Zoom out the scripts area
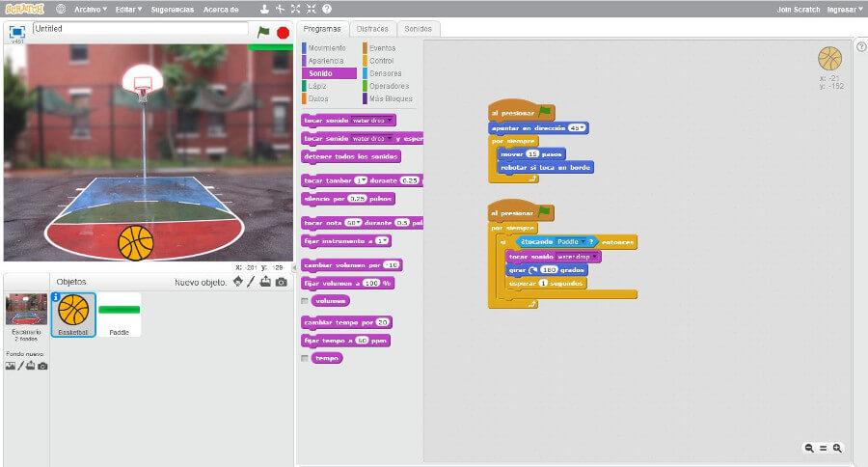The height and width of the screenshot is (467, 868). 809,448
